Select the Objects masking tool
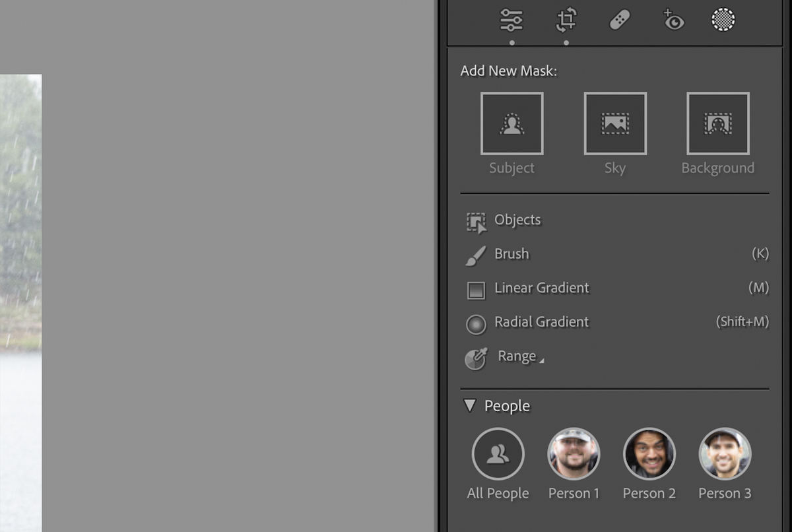 (517, 220)
